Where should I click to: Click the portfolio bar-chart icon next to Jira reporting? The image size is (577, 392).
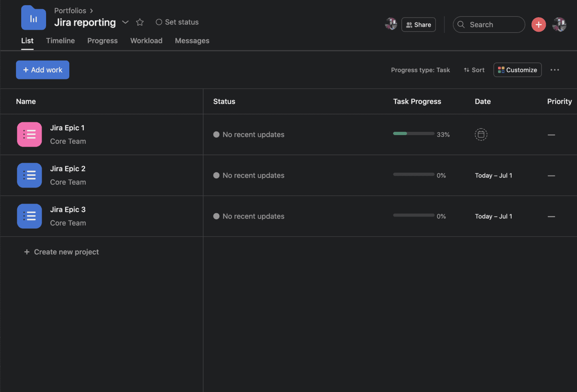(33, 18)
